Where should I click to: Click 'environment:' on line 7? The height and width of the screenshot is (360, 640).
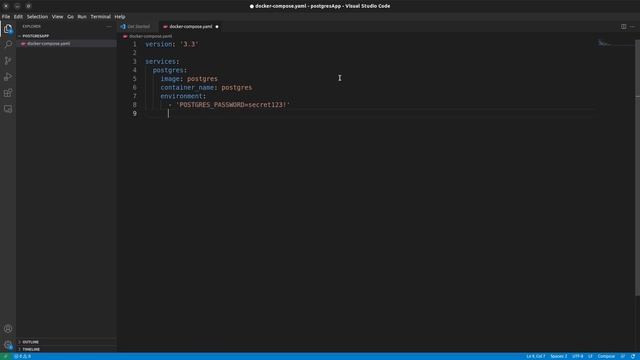[183, 96]
